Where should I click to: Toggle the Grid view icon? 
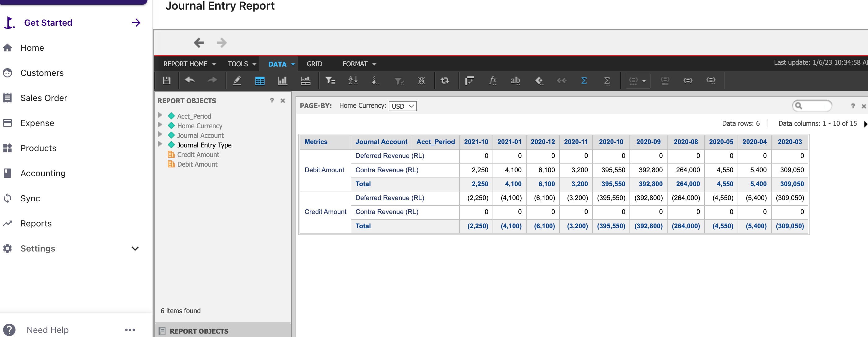pos(260,81)
